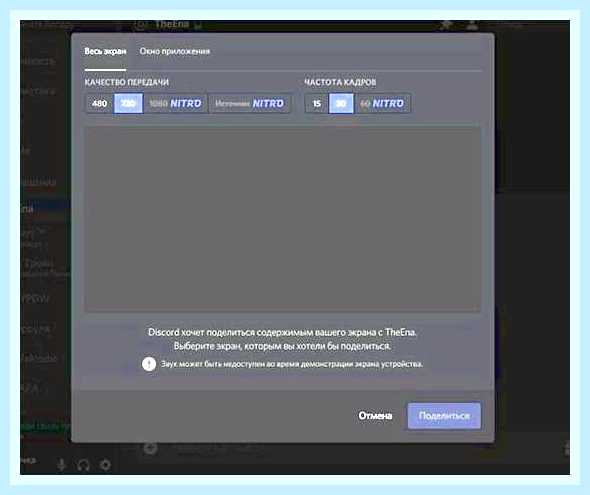Click the pinned messages icon in the header

point(446,25)
